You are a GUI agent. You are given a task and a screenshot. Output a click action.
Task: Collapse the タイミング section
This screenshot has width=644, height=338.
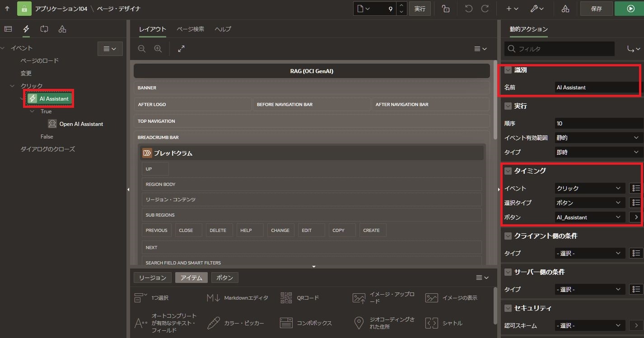pyautogui.click(x=508, y=171)
